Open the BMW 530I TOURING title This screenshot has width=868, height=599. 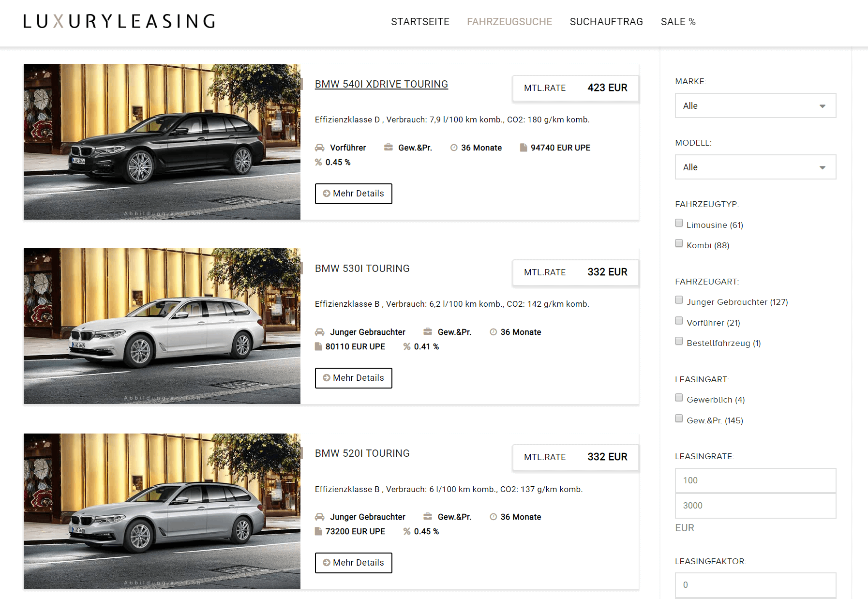362,269
